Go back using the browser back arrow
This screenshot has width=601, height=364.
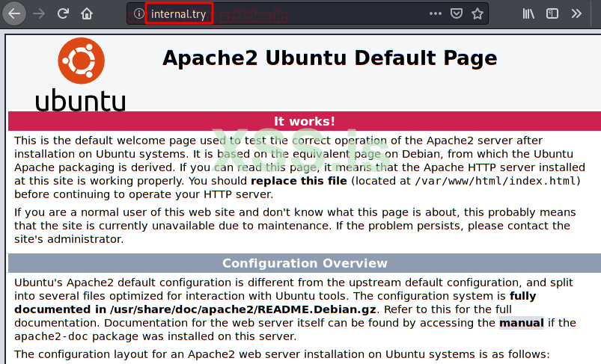point(14,13)
